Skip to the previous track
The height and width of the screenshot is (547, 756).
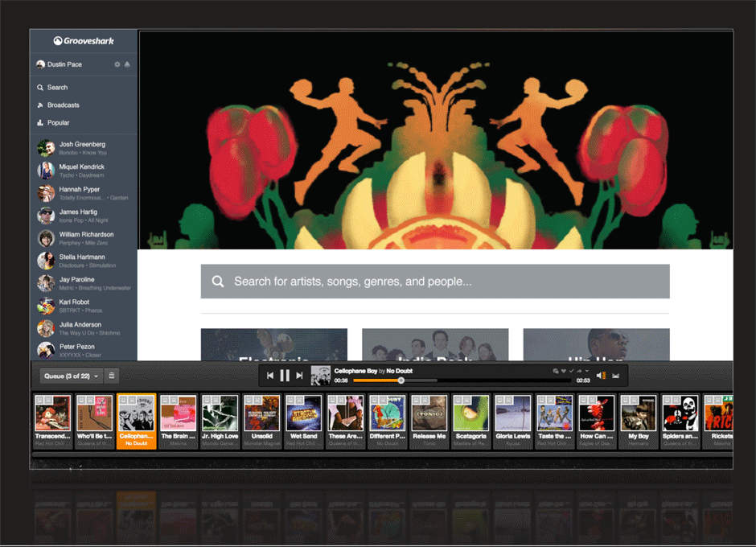coord(270,376)
